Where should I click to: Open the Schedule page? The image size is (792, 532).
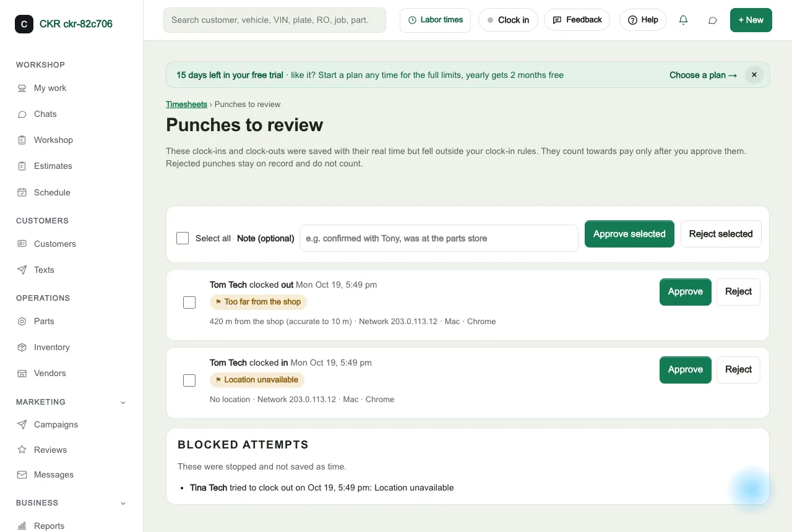pyautogui.click(x=52, y=192)
